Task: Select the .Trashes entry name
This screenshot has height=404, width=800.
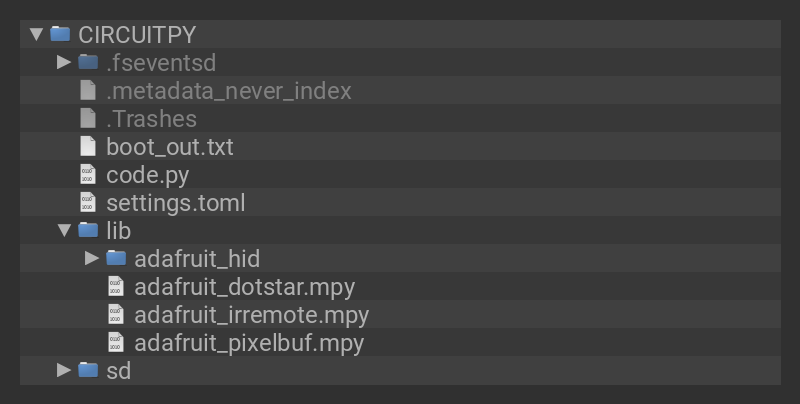Action: point(151,118)
